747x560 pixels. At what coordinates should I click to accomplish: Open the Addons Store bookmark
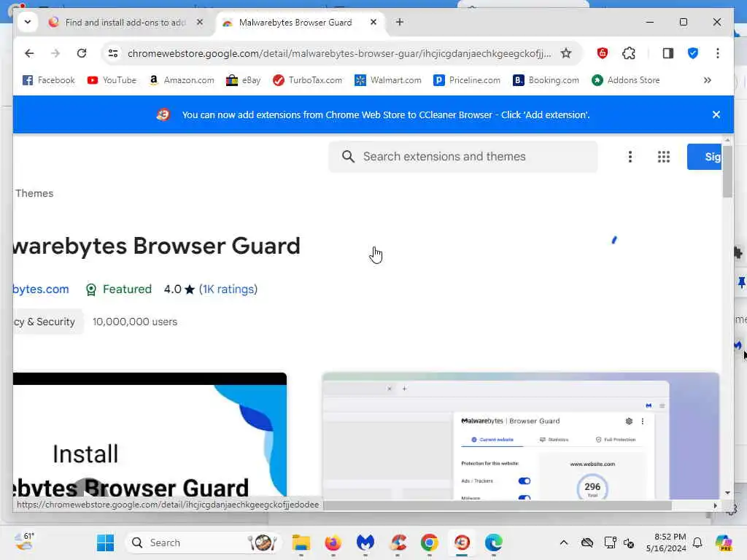[x=625, y=80]
